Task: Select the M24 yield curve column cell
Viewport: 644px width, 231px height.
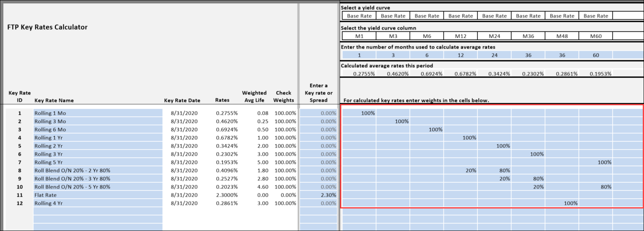Action: point(494,36)
